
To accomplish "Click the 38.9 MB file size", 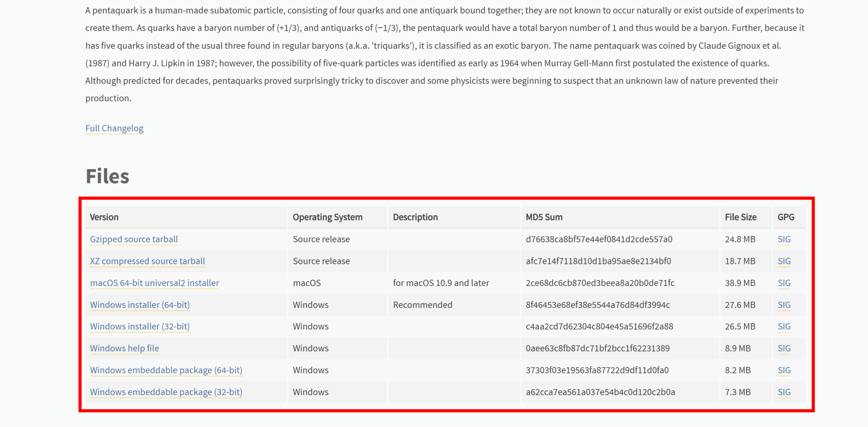I will [x=740, y=283].
